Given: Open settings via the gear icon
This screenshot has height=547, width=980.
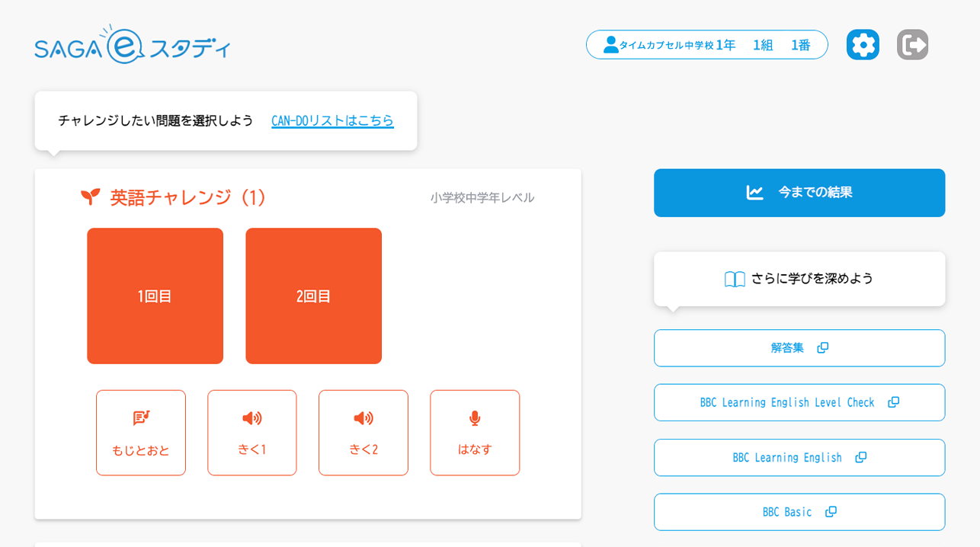Looking at the screenshot, I should pos(863,45).
